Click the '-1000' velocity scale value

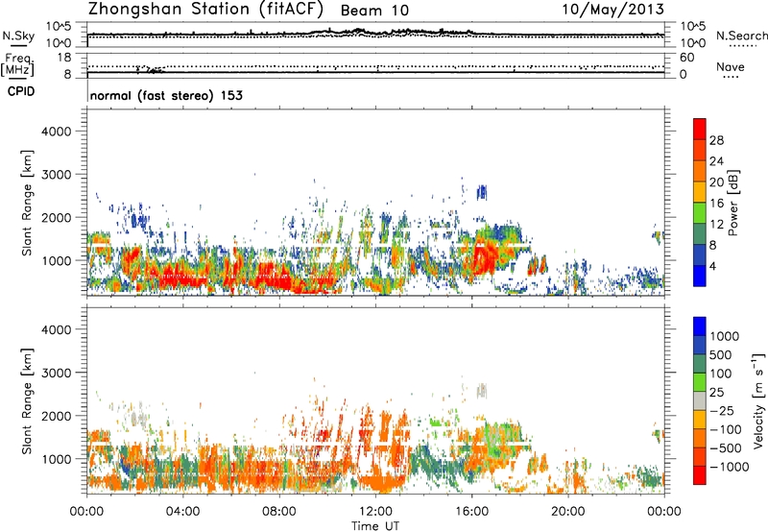point(729,467)
